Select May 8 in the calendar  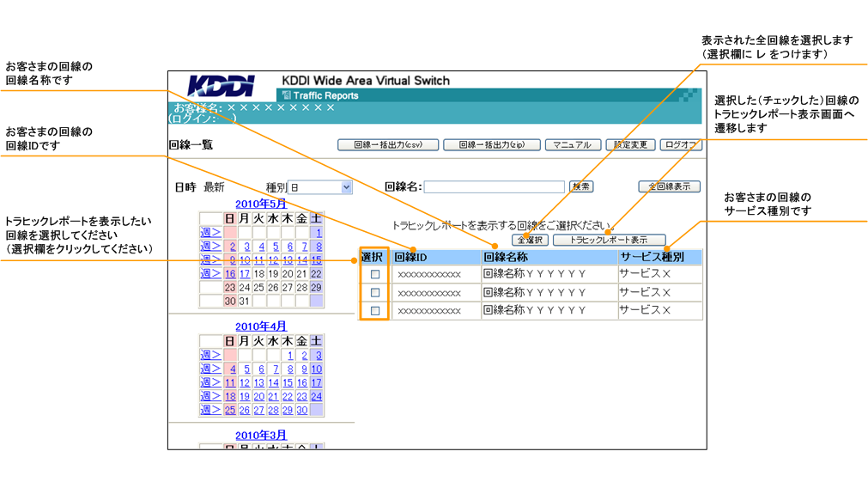319,247
